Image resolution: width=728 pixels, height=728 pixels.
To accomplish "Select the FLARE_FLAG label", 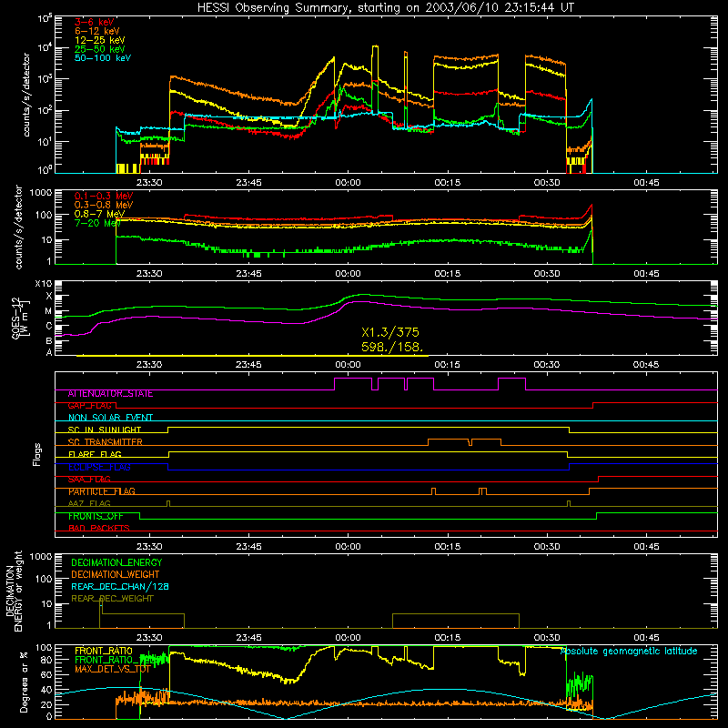I will coord(95,454).
